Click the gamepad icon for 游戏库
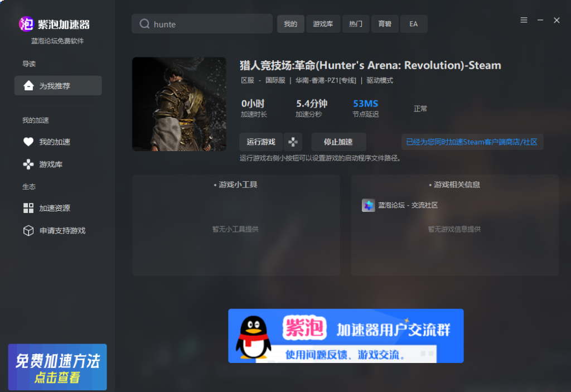The height and width of the screenshot is (392, 571). (x=28, y=164)
